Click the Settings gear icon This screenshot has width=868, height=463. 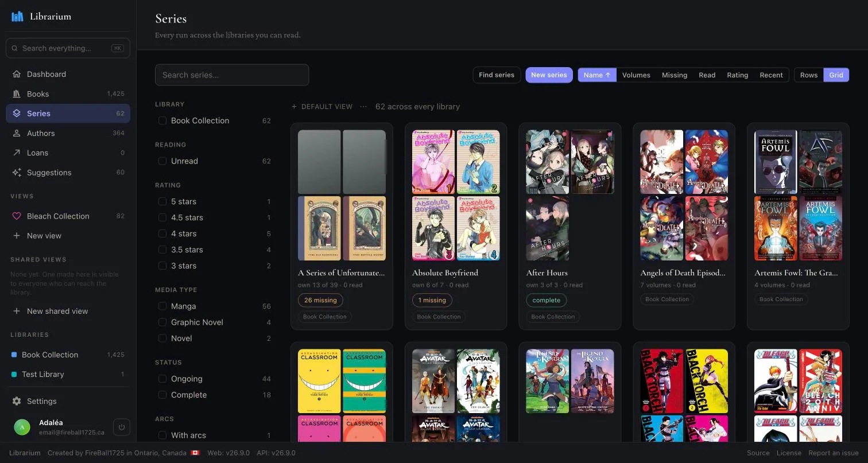16,401
